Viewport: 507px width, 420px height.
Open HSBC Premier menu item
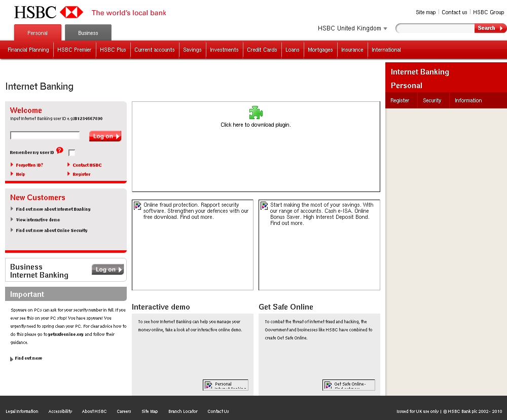click(x=75, y=50)
